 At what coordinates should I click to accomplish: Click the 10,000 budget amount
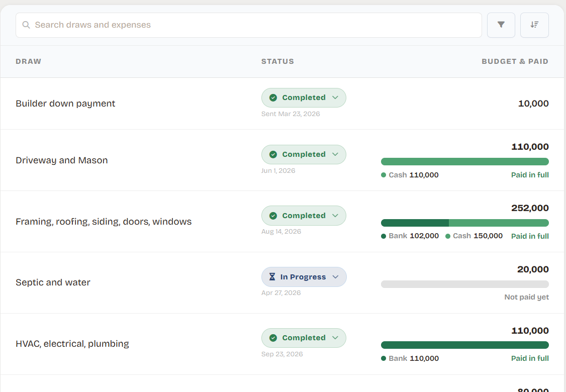click(533, 104)
